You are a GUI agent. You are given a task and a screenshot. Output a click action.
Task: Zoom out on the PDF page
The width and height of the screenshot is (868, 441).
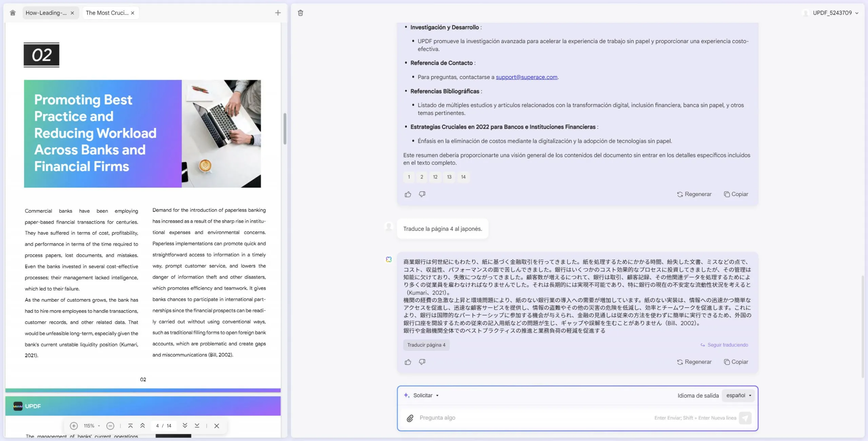(110, 426)
